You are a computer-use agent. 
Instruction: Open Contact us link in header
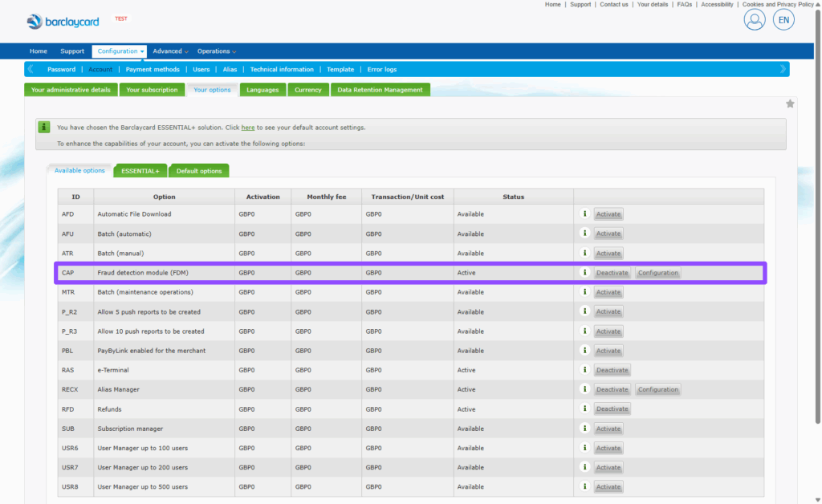point(614,4)
